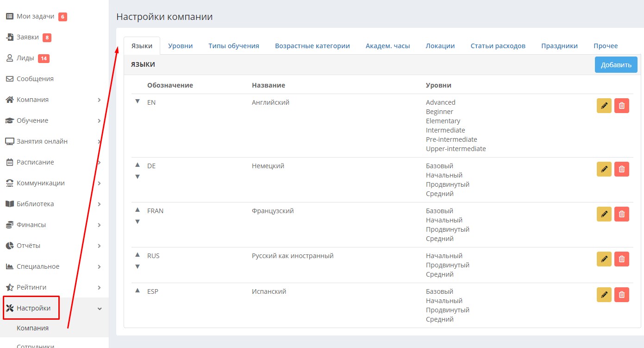Screen dimensions: 644x348
Task: Click the Сообщения envelope icon
Action: pyautogui.click(x=9, y=79)
